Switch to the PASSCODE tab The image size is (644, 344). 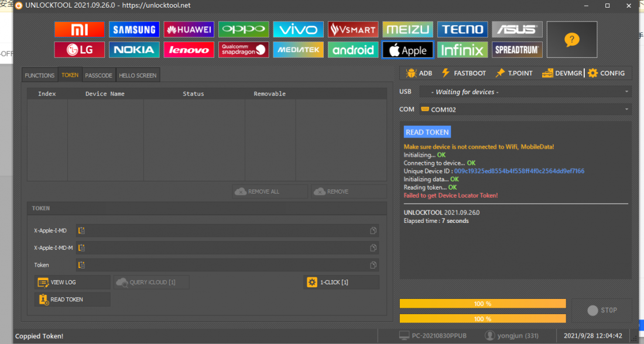point(98,75)
